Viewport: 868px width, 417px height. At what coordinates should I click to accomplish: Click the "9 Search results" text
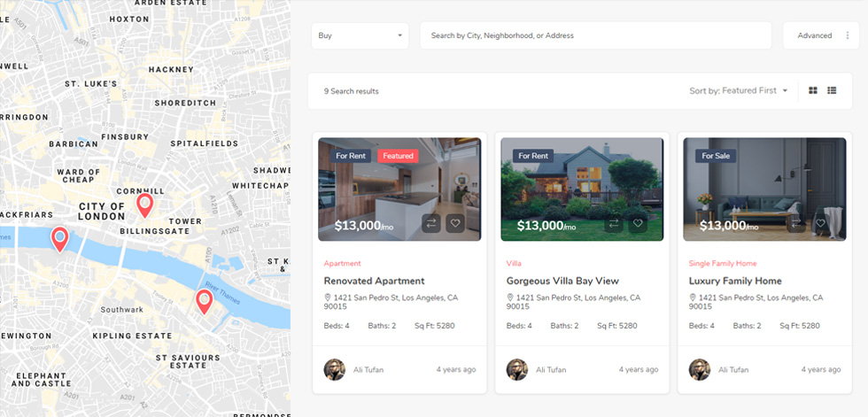click(x=352, y=91)
